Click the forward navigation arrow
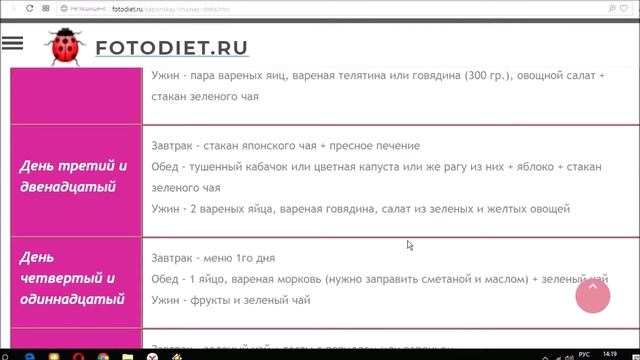The image size is (640, 360). [13, 8]
